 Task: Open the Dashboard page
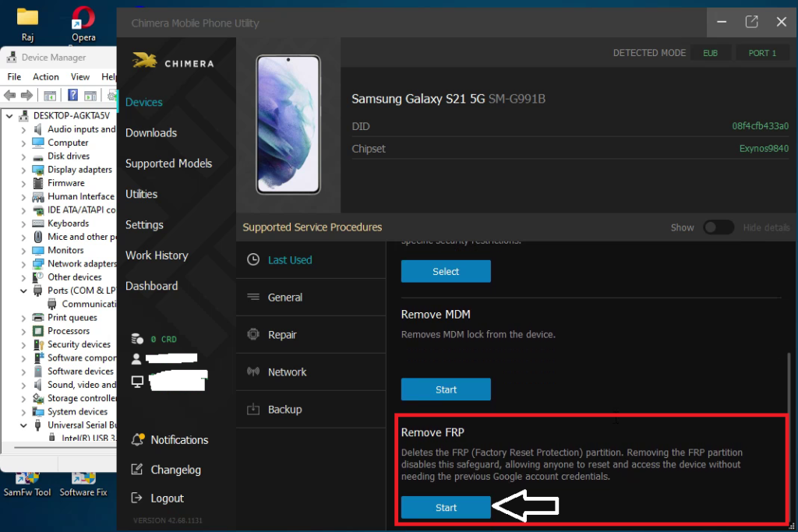pyautogui.click(x=152, y=286)
